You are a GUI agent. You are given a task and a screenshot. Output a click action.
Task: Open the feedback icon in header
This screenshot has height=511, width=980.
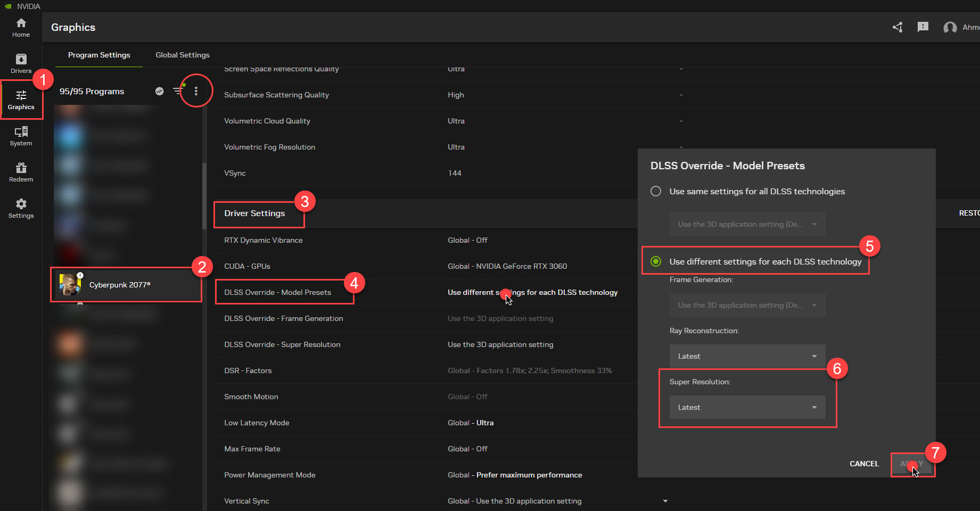(x=923, y=27)
